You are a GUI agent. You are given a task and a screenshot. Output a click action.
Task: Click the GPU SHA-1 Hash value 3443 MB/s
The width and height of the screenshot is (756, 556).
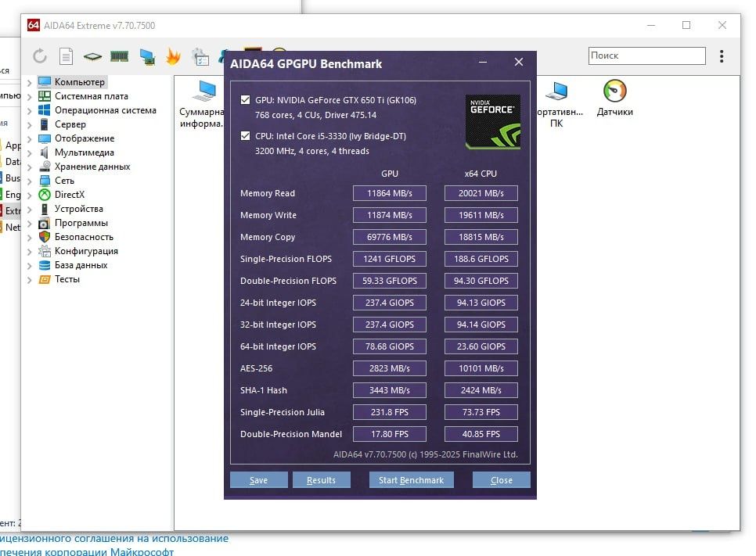pyautogui.click(x=390, y=390)
